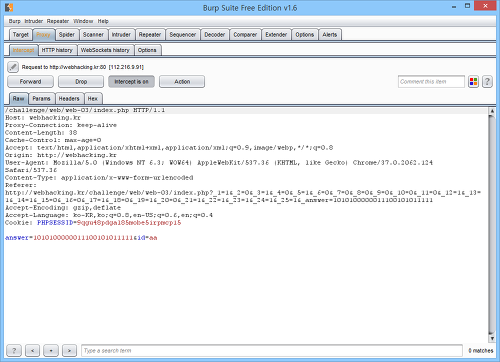This screenshot has width=500, height=362.
Task: Click the vertical scrollbar track in request pane
Action: coord(492,225)
